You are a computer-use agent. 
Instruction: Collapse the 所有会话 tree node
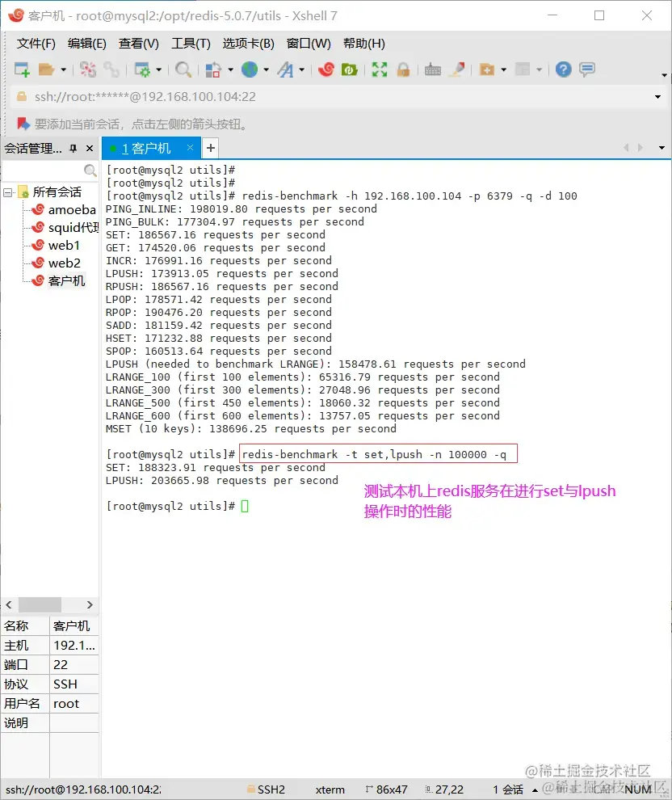click(x=7, y=192)
